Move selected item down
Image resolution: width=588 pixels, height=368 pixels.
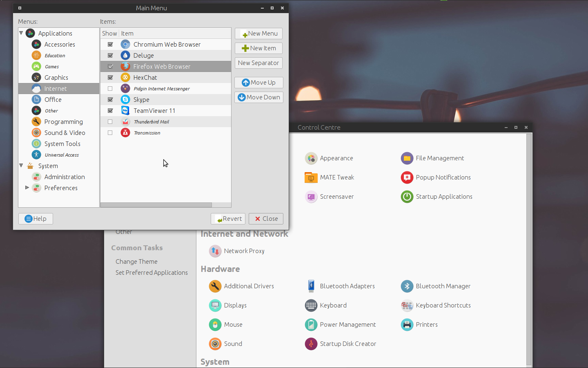(258, 97)
